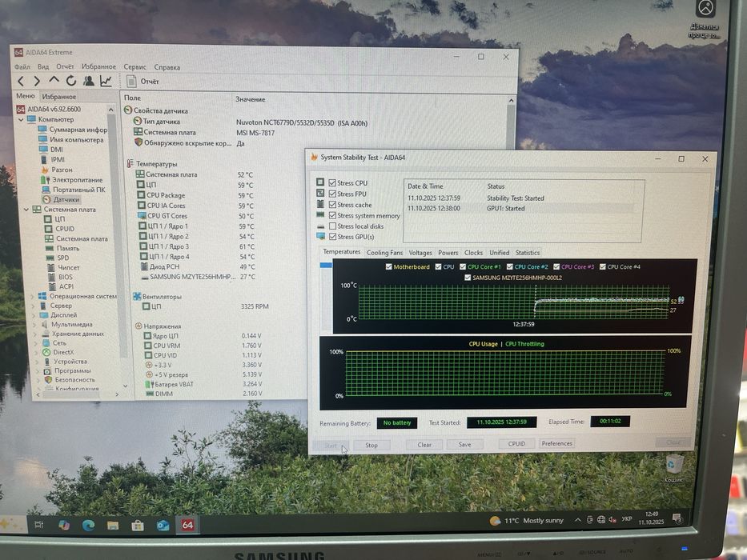Click the vertical scrollbar in sensor list
Image resolution: width=747 pixels, height=560 pixels.
click(x=511, y=124)
